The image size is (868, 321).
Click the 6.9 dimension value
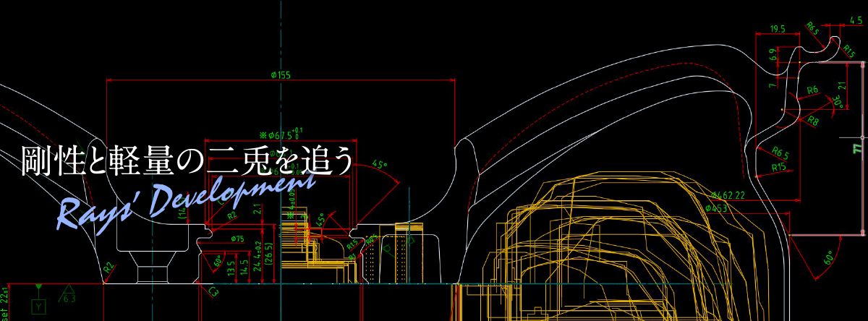coord(773,54)
